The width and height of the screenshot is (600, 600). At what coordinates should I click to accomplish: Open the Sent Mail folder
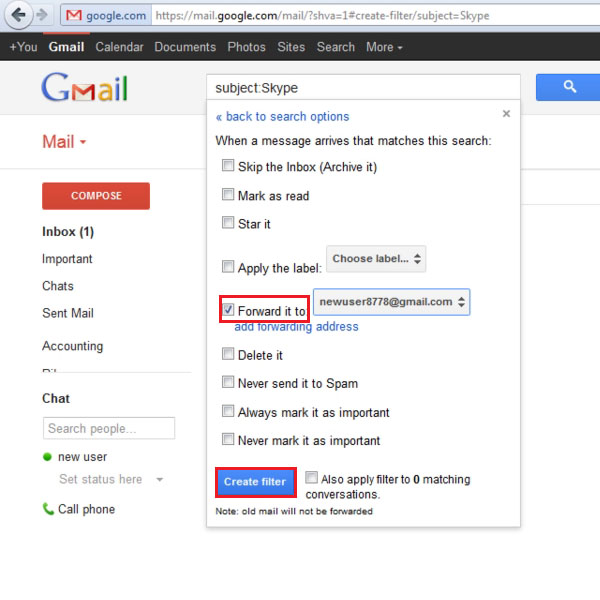[x=68, y=313]
